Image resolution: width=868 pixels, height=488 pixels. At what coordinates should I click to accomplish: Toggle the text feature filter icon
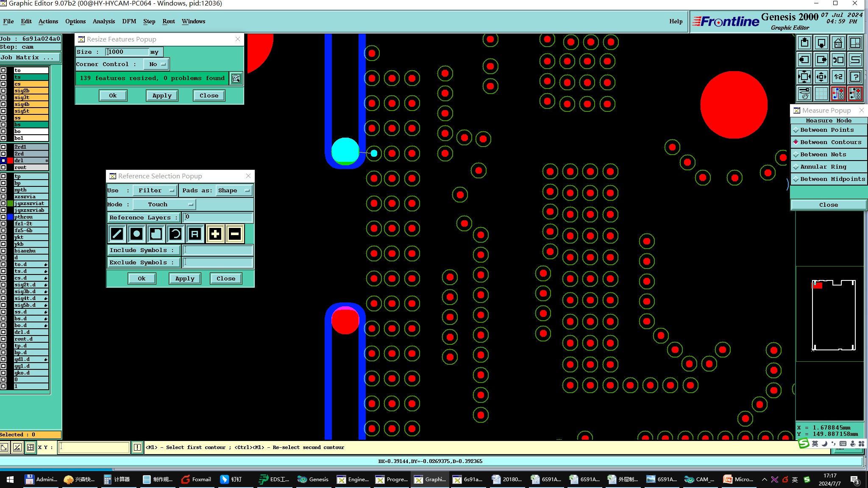click(x=195, y=234)
